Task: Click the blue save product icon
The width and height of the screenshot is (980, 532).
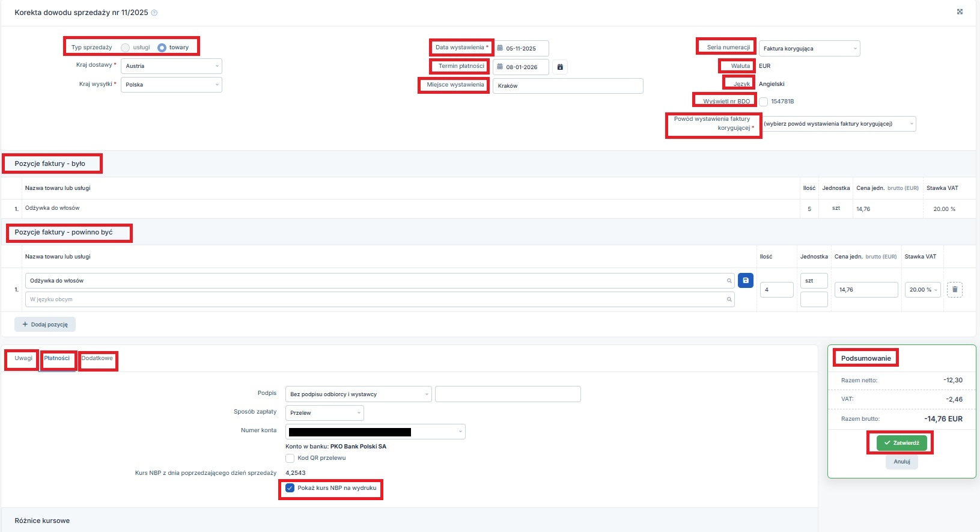Action: (745, 280)
